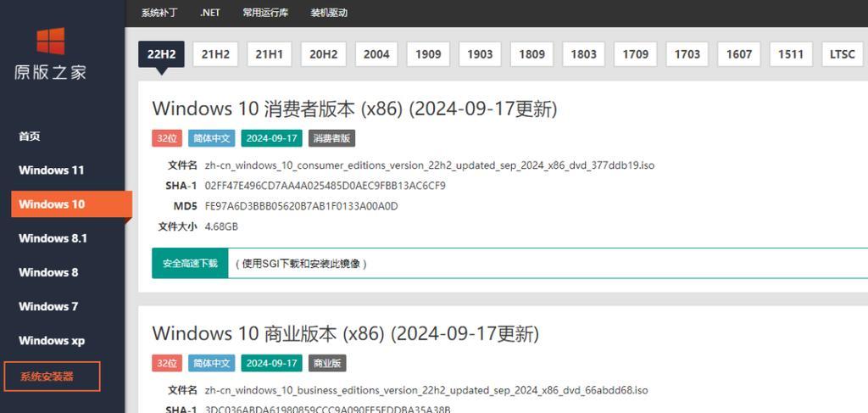The image size is (868, 413).
Task: Open the 系统补丁 menu
Action: click(159, 13)
